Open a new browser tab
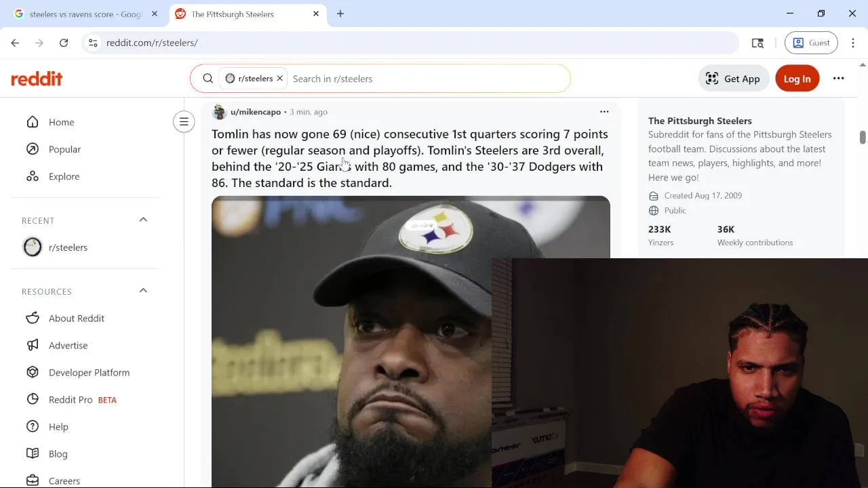The image size is (868, 488). coord(340,14)
